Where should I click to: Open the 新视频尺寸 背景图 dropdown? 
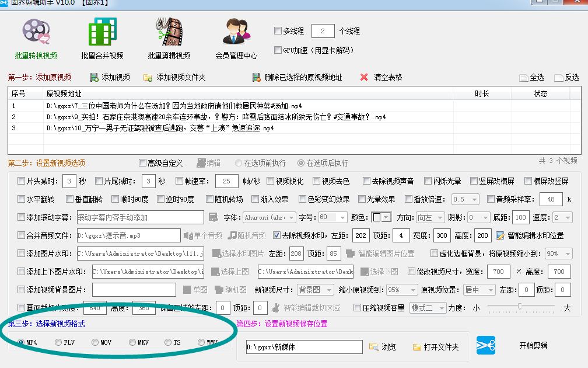click(x=316, y=290)
